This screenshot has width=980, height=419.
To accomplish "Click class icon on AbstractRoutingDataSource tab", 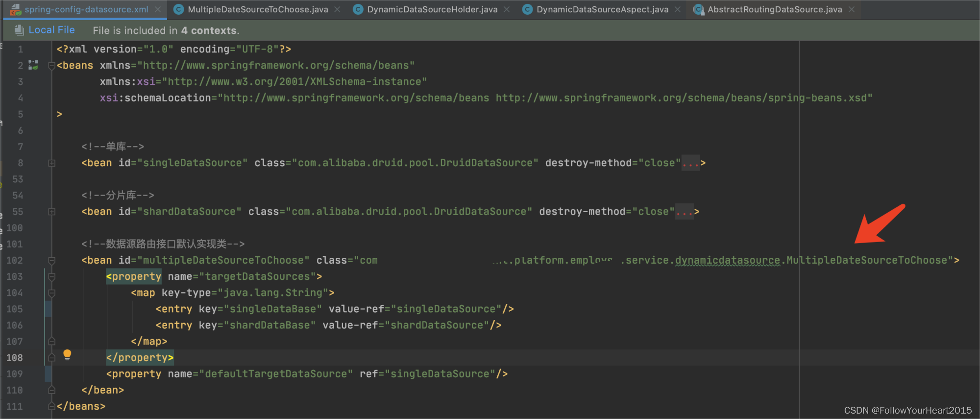I will (x=698, y=9).
